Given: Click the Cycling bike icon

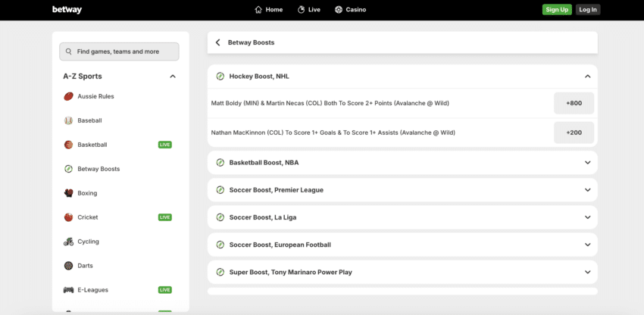Looking at the screenshot, I should (69, 242).
